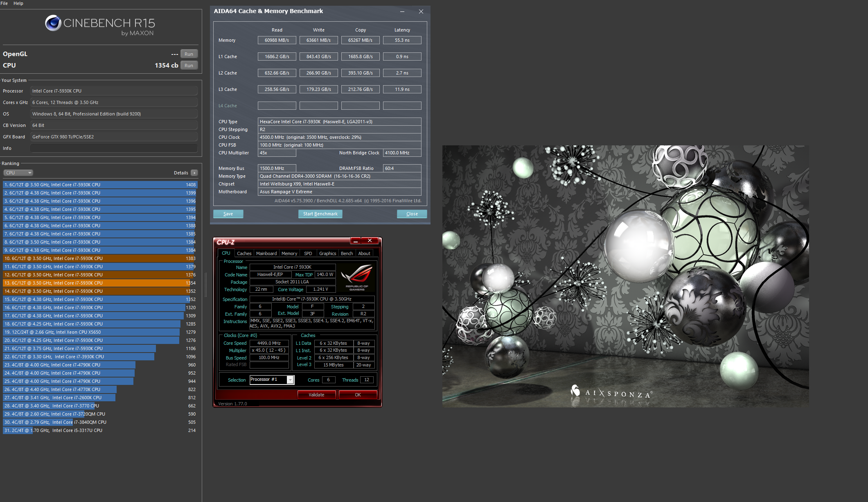868x502 pixels.
Task: Select highlighted ranking row 13 scoring 1354
Action: click(x=100, y=283)
